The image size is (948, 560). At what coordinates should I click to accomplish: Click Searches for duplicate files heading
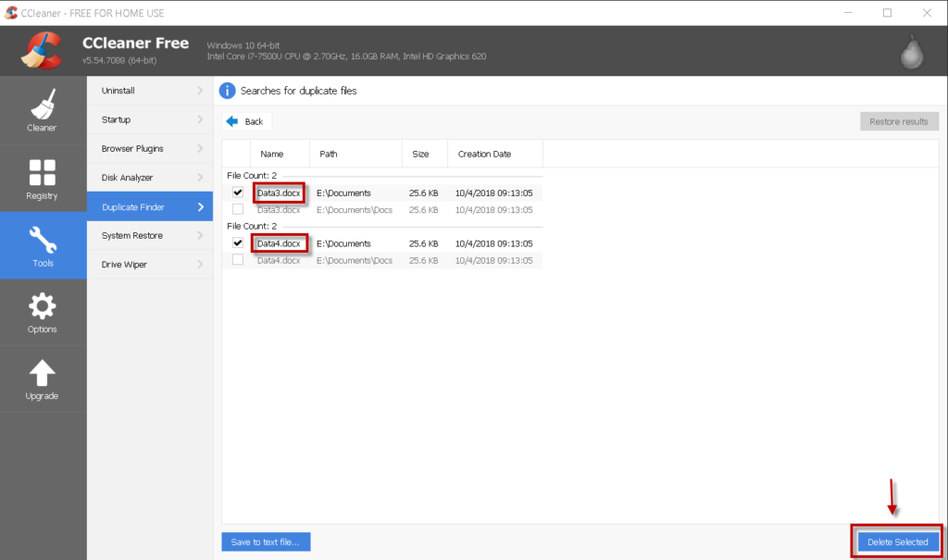click(x=299, y=91)
